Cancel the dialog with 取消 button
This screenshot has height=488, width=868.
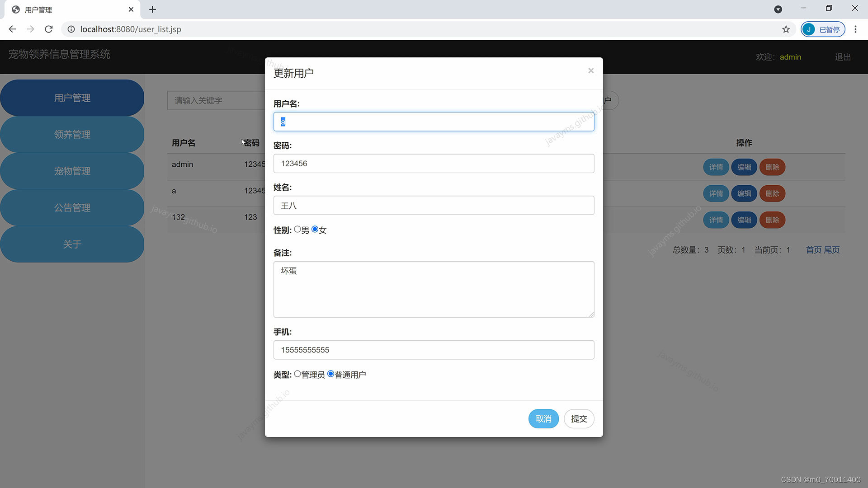[543, 418]
